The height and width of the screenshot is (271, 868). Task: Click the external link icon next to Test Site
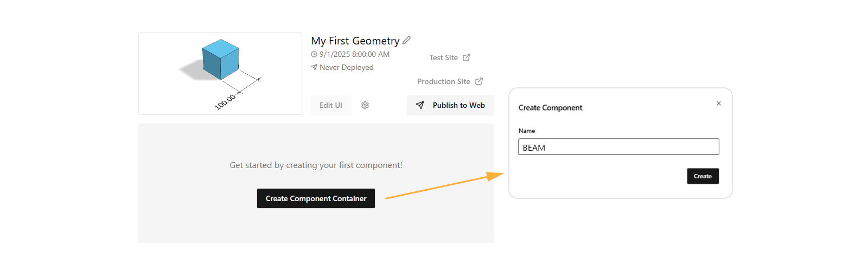click(x=467, y=57)
